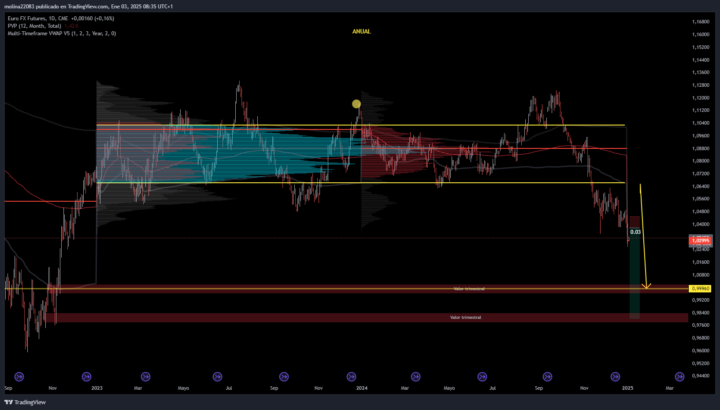Click the yellow 0,99960 price level label
Viewport: 720px width, 410px height.
tap(701, 288)
